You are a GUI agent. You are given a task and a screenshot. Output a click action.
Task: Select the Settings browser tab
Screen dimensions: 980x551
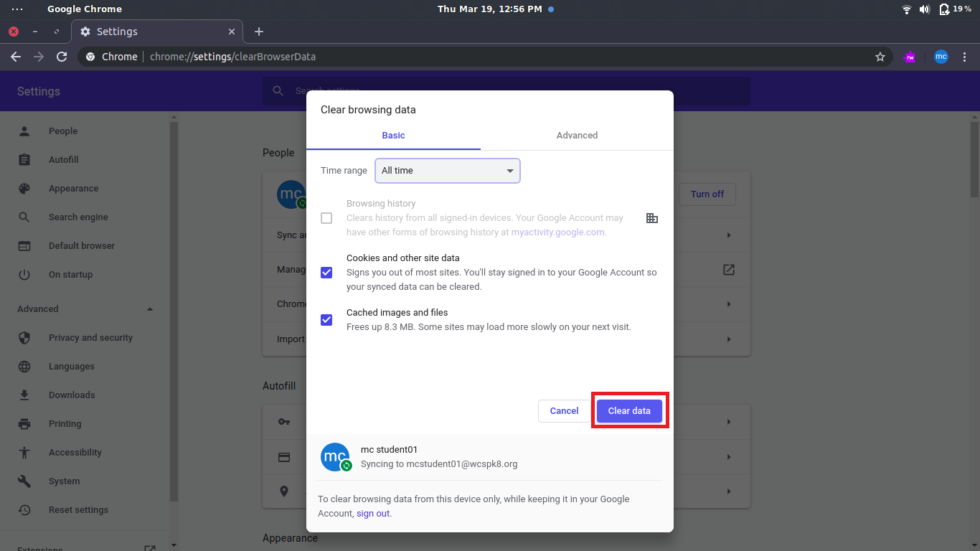tap(157, 32)
